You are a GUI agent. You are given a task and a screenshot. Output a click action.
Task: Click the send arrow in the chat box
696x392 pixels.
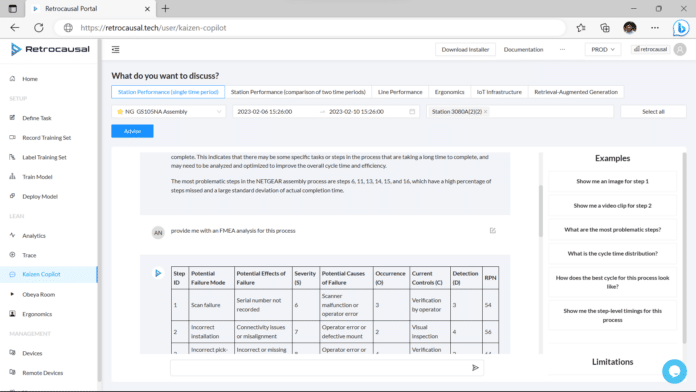click(475, 368)
